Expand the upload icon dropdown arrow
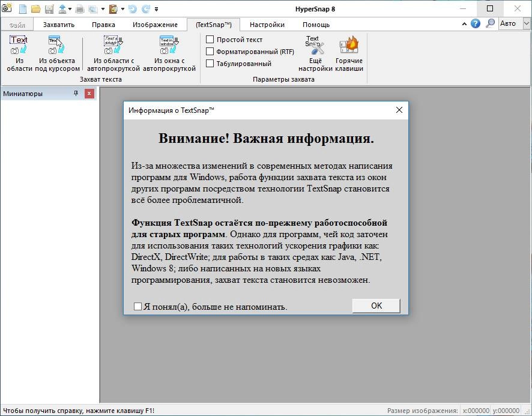Screen dimensions: 532x416 (70, 9)
